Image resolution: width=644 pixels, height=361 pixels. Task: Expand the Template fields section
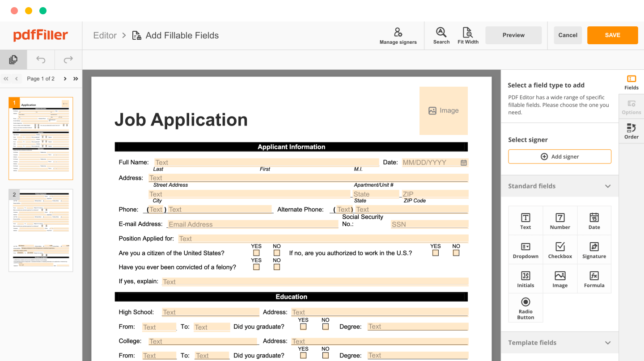pyautogui.click(x=607, y=342)
